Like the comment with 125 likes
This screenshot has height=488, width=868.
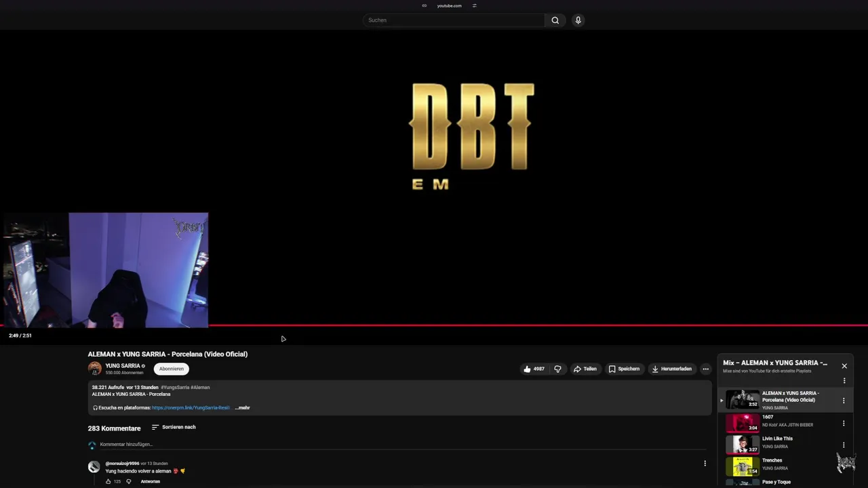(x=108, y=481)
